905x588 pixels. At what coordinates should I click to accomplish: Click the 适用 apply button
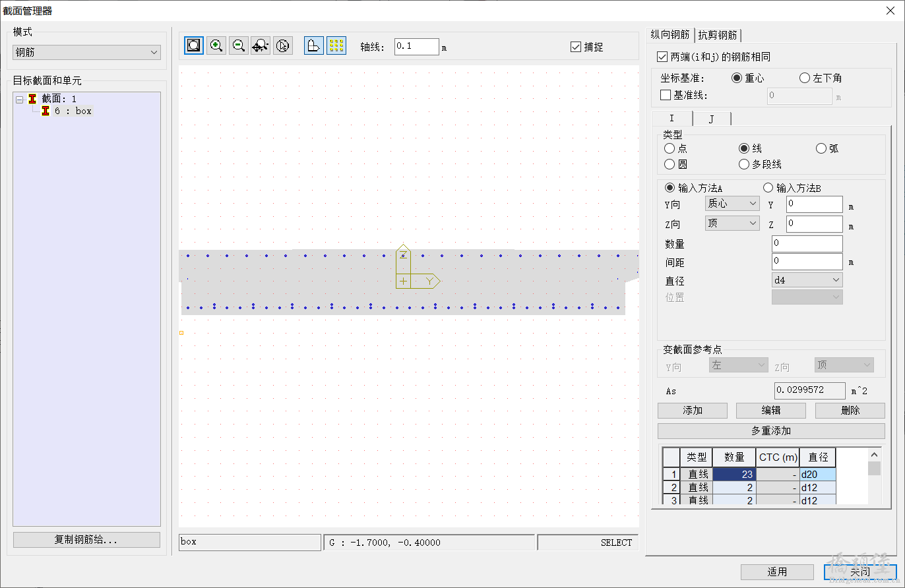pos(777,572)
